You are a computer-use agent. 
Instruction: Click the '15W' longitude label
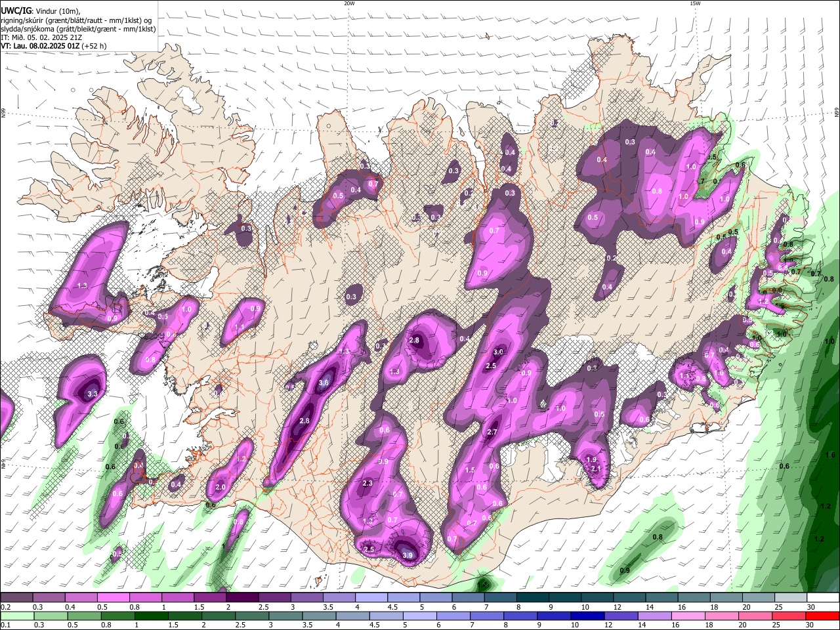[x=695, y=3]
